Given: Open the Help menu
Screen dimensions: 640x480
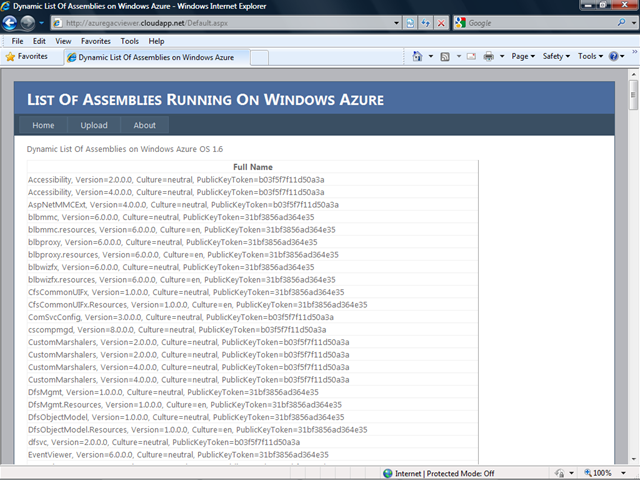Looking at the screenshot, I should tap(156, 41).
